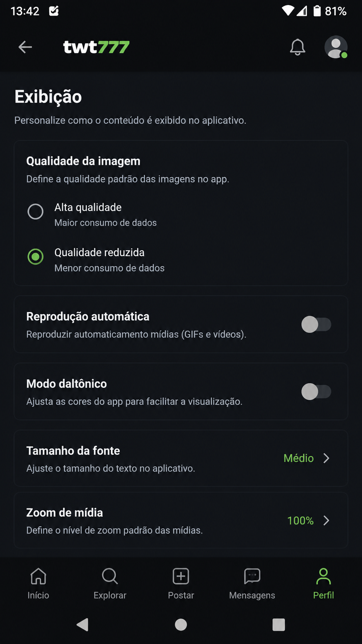Tap Android system back triangle
Screen dimensions: 362x644
pos(83,624)
